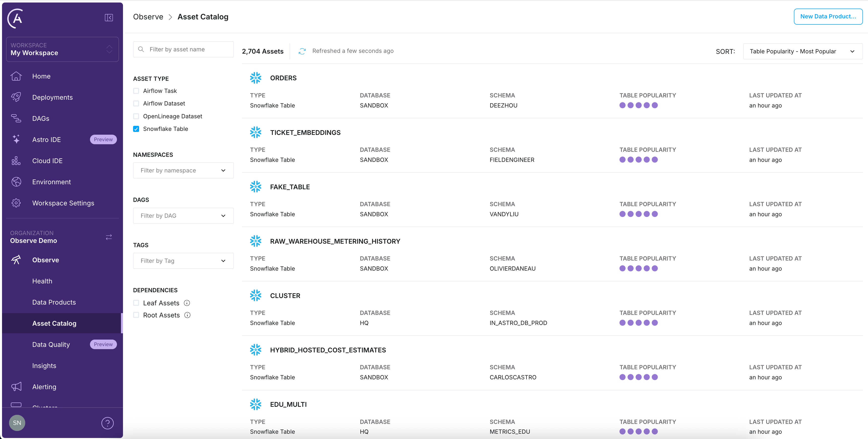868x439 pixels.
Task: Click the refresh assets icon
Action: tap(302, 51)
